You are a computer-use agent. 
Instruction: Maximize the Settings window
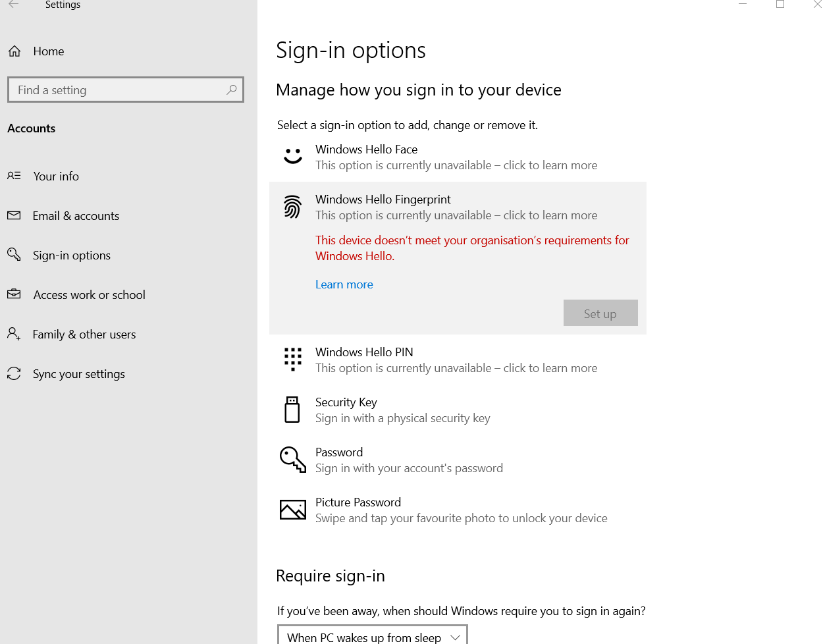click(x=780, y=4)
